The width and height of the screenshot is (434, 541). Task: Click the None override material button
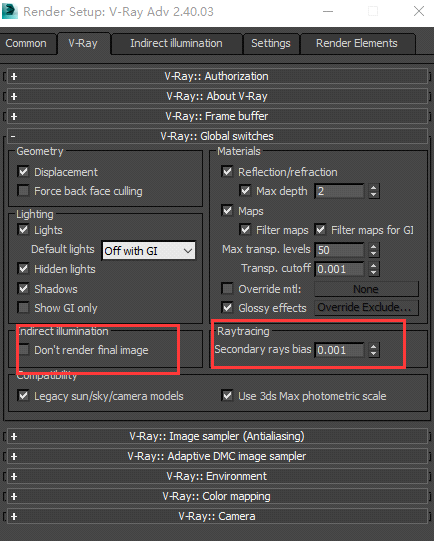click(x=366, y=289)
